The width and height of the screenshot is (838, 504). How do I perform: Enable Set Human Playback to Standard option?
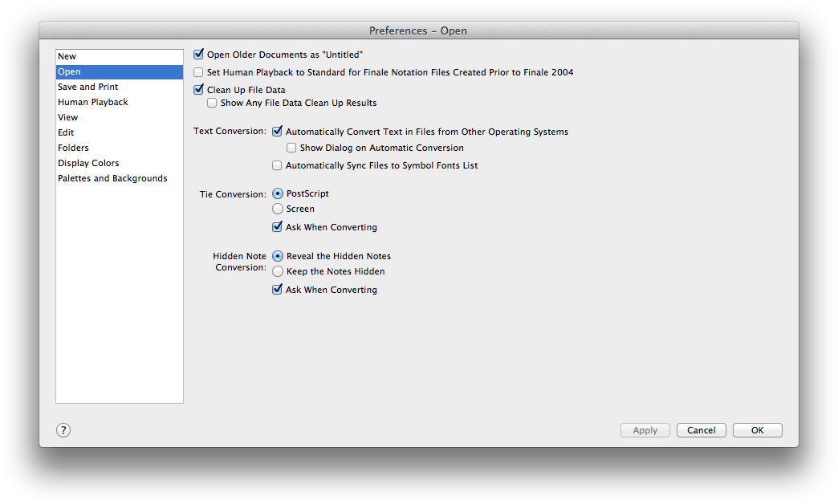[198, 71]
